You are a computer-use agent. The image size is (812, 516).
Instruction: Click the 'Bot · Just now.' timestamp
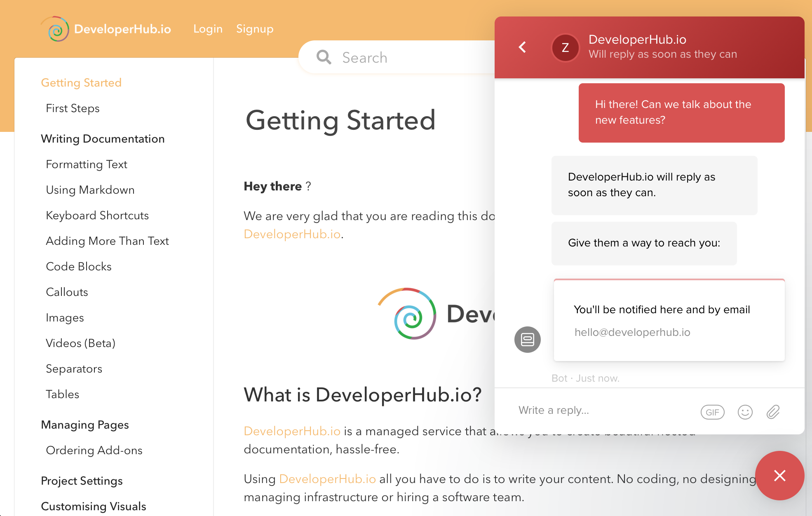[x=585, y=378]
